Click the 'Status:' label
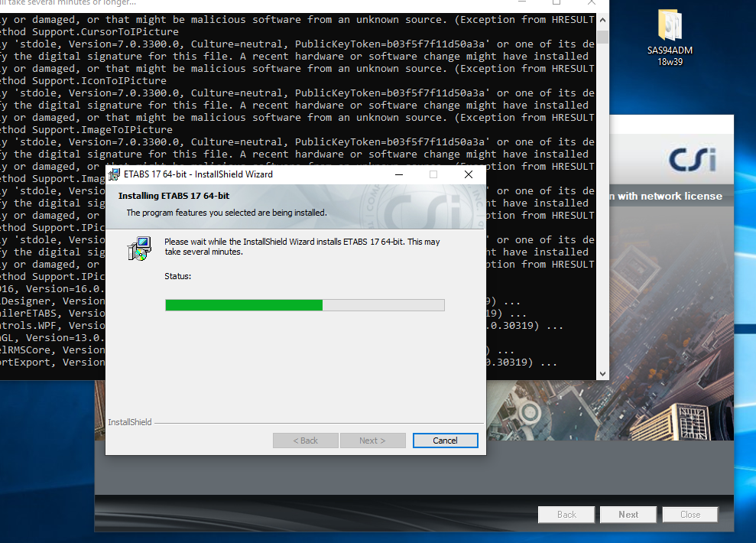The image size is (756, 543). [178, 276]
